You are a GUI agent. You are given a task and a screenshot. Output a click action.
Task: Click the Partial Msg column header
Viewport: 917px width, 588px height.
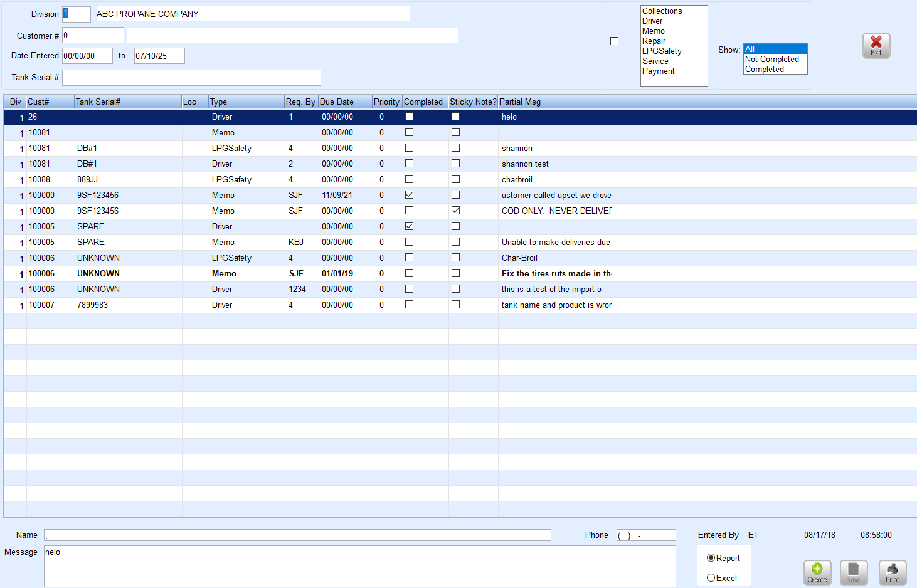click(x=708, y=102)
